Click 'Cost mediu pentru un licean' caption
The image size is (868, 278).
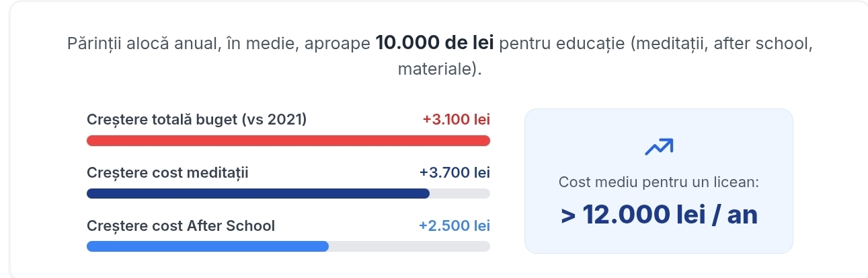659,182
